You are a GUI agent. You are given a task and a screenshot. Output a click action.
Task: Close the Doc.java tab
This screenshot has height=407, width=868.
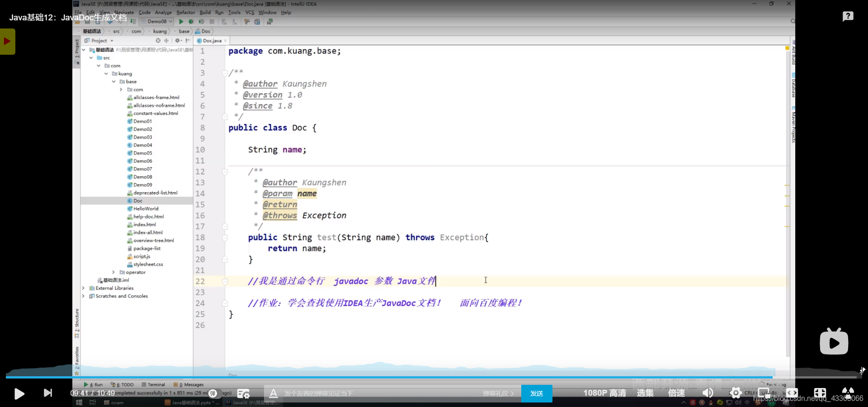pyautogui.click(x=225, y=41)
